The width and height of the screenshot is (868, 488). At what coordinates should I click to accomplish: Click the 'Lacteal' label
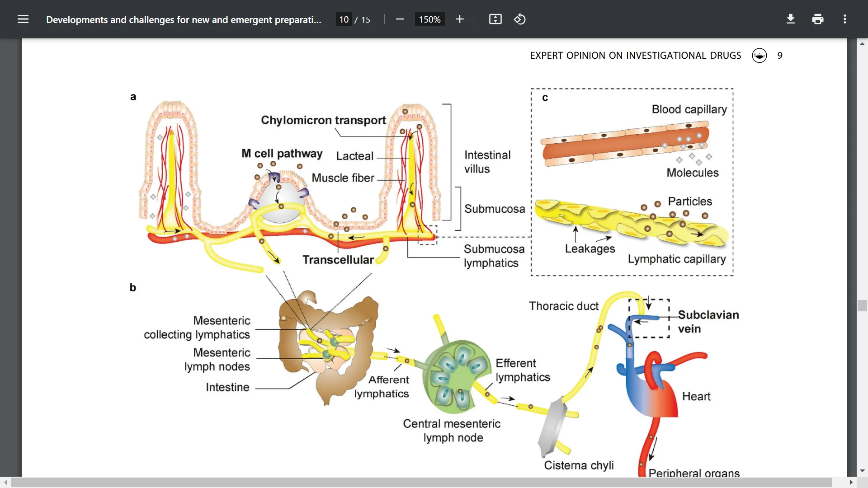[x=355, y=156]
